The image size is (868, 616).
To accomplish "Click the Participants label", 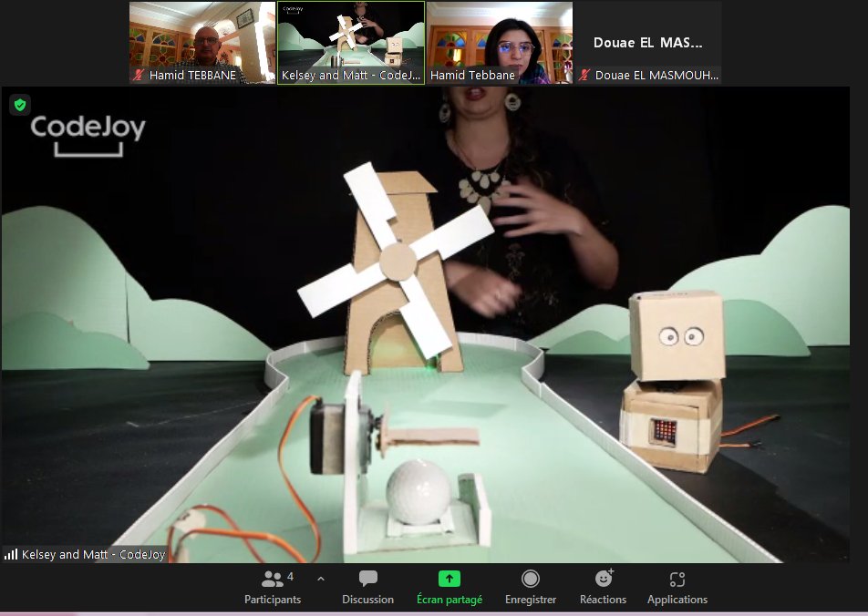I will coord(273,600).
